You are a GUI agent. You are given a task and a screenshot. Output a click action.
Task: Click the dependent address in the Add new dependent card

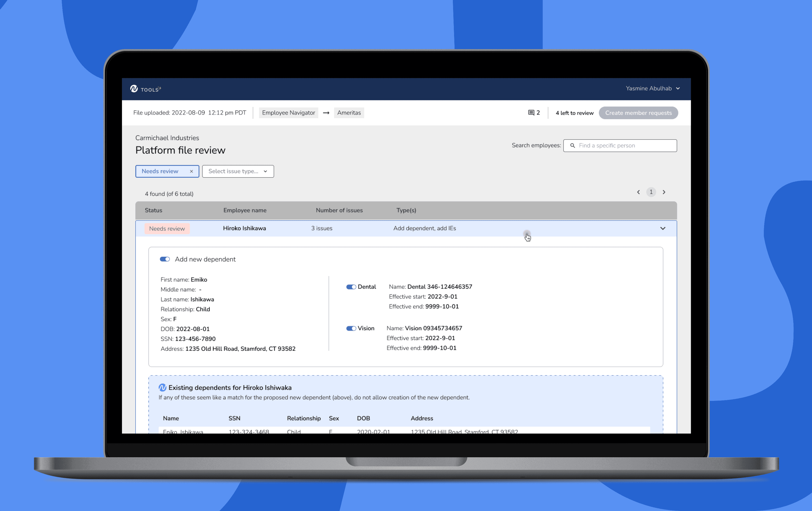click(x=240, y=349)
